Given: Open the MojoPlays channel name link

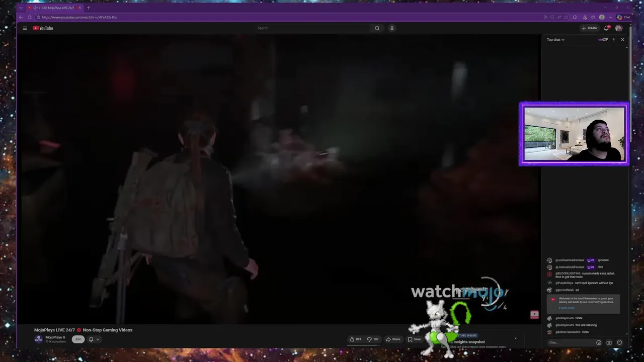Looking at the screenshot, I should [x=54, y=337].
